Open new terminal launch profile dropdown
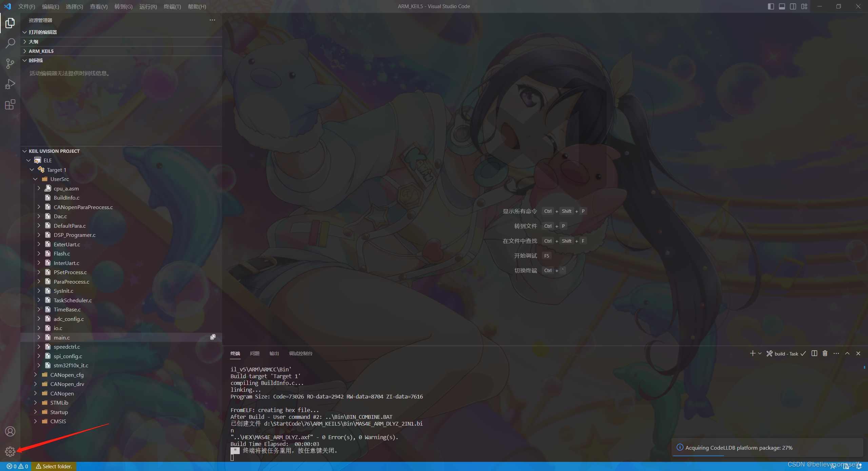Viewport: 868px width, 471px height. pyautogui.click(x=760, y=353)
